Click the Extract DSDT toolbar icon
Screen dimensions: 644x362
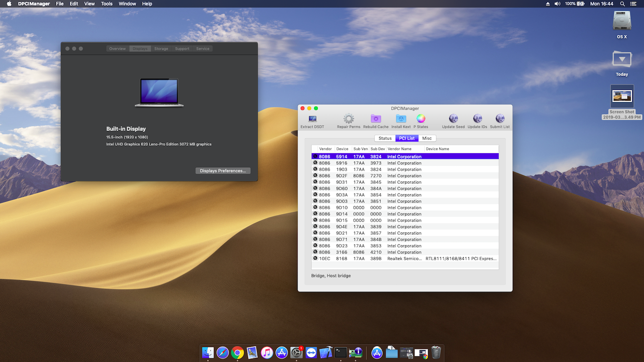coord(312,119)
